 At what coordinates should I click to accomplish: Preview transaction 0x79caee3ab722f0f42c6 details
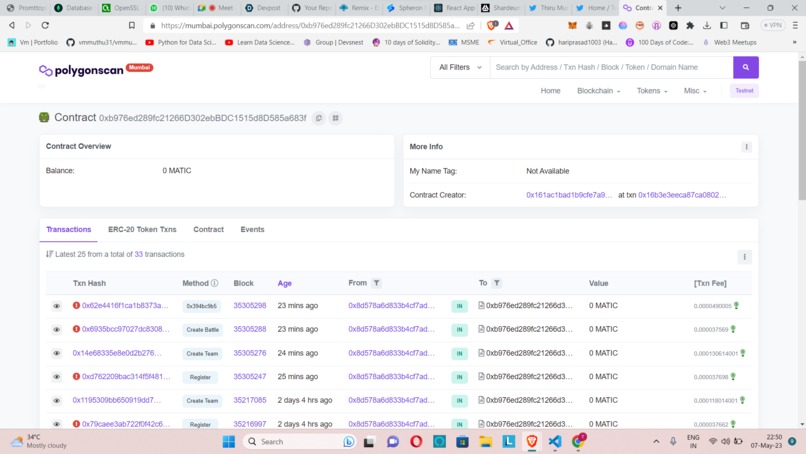click(57, 424)
